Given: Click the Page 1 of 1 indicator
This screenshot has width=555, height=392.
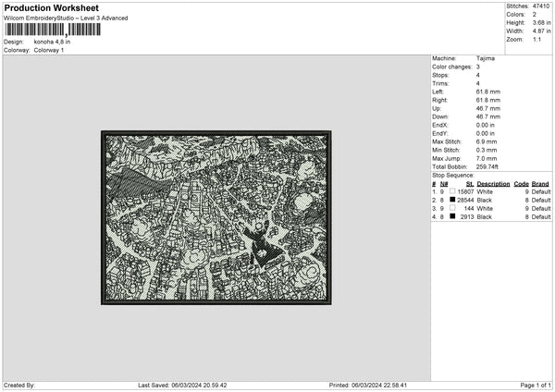Looking at the screenshot, I should tap(534, 385).
